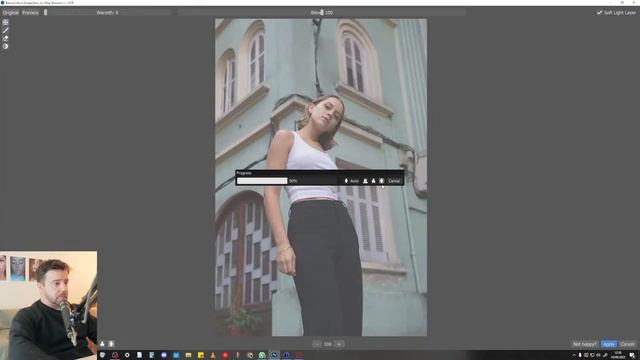Click the person silhouette icon in Progress dialog
Viewport: 640px width, 360px height.
point(365,181)
